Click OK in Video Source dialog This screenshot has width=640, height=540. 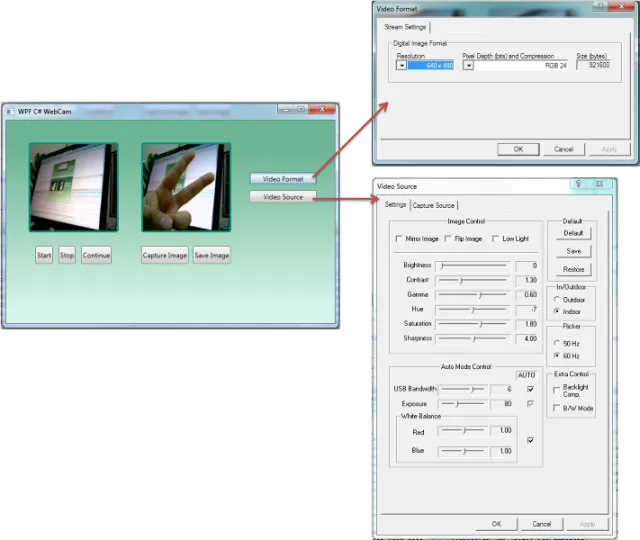(x=496, y=524)
